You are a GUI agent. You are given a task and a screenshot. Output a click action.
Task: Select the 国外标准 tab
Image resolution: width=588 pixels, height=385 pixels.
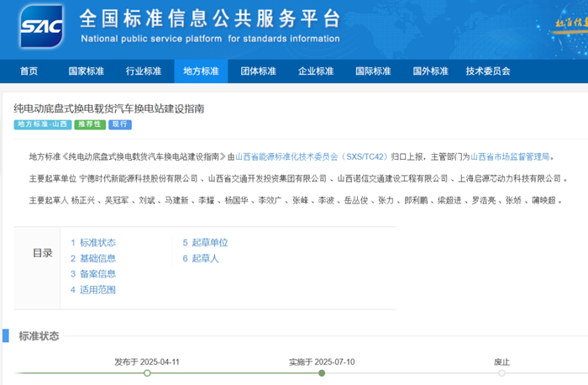click(x=430, y=71)
